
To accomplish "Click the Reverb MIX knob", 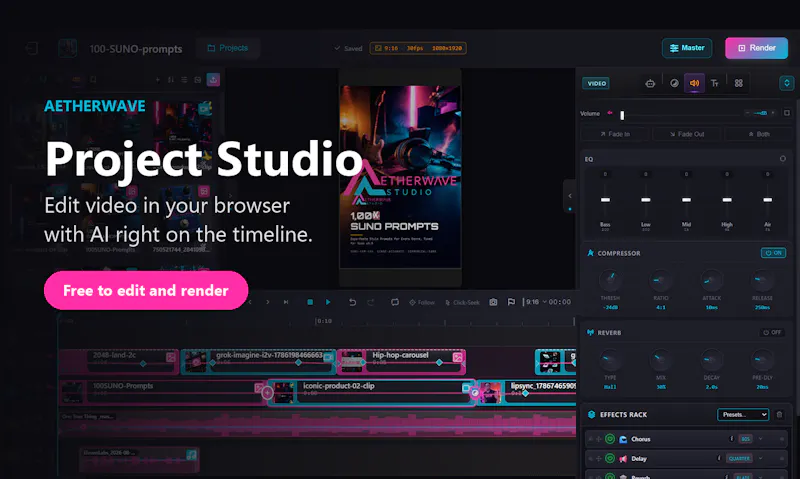I will click(661, 360).
